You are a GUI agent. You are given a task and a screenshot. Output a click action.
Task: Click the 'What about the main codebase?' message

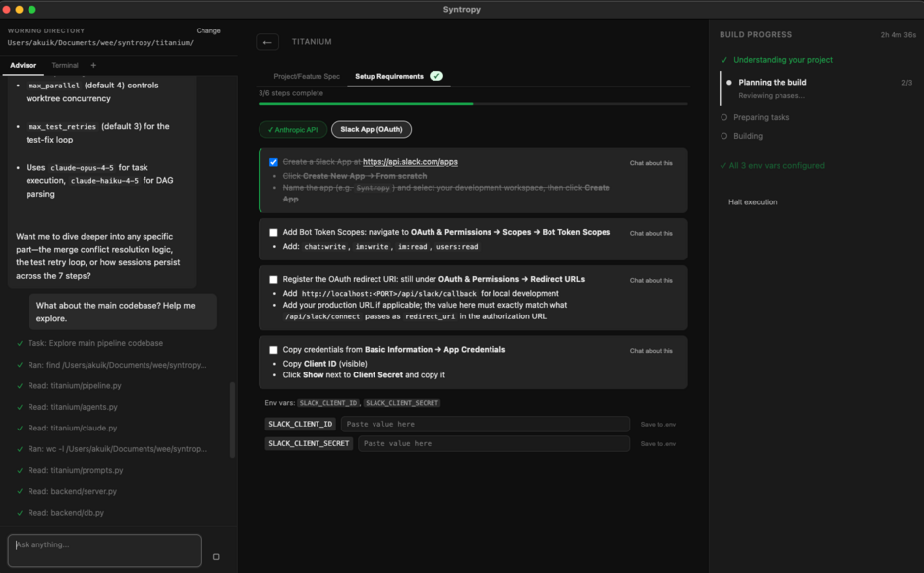pyautogui.click(x=123, y=312)
